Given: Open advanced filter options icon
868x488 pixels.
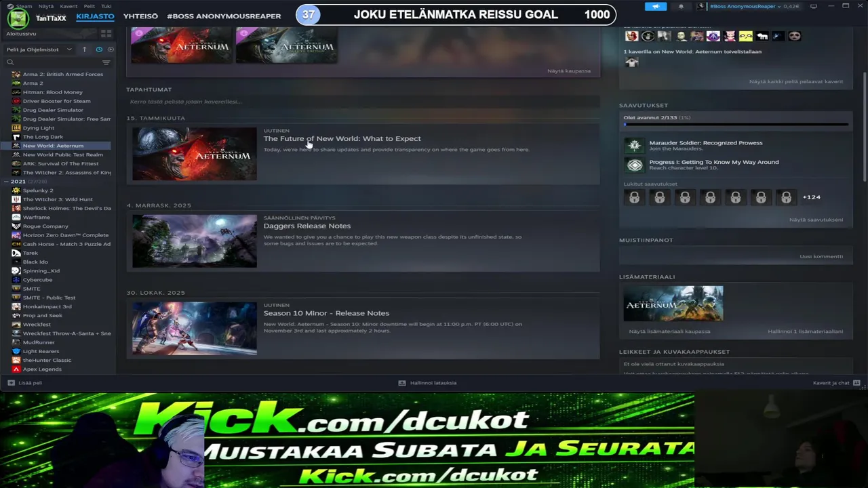Looking at the screenshot, I should pyautogui.click(x=106, y=62).
